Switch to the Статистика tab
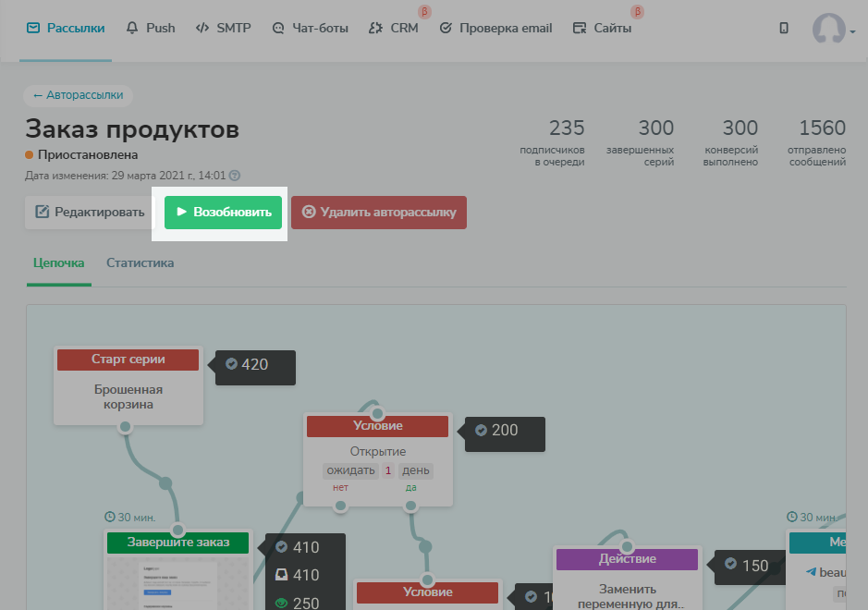The image size is (868, 610). (x=141, y=262)
